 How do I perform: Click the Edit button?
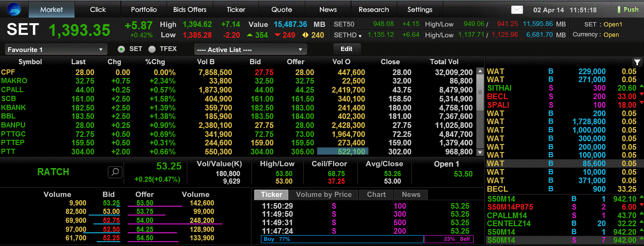[347, 49]
